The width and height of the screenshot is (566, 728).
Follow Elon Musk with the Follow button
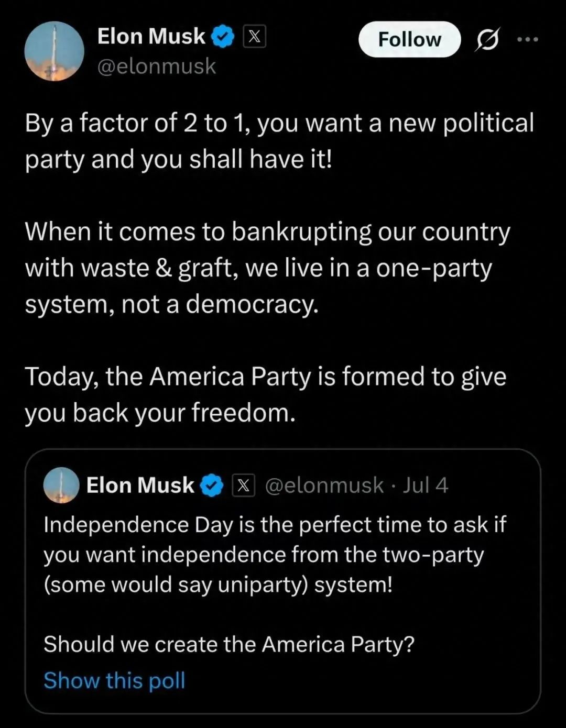click(409, 39)
